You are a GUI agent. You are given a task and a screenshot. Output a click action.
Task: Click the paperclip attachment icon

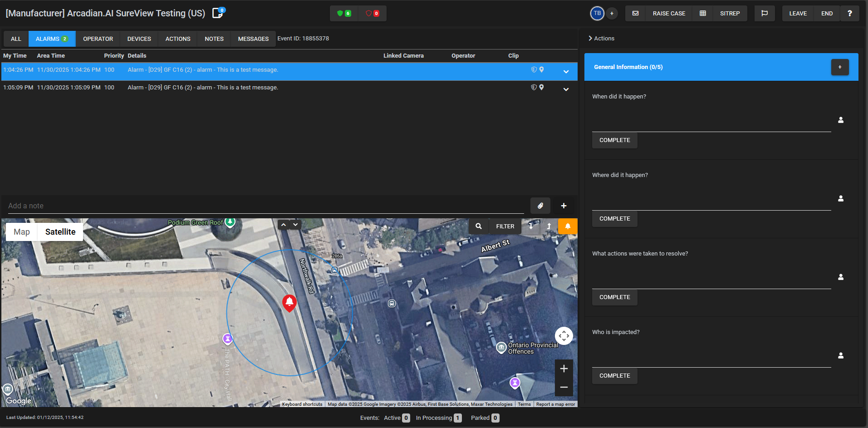pyautogui.click(x=540, y=206)
